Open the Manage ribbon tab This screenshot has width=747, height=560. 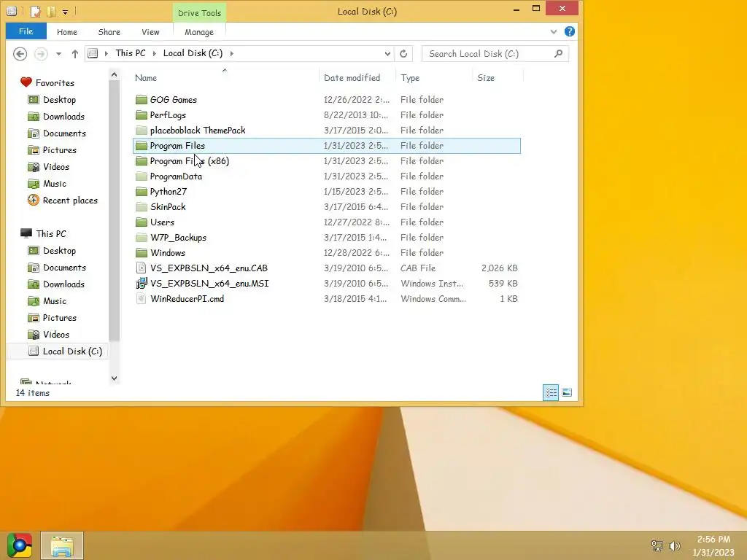click(x=199, y=32)
